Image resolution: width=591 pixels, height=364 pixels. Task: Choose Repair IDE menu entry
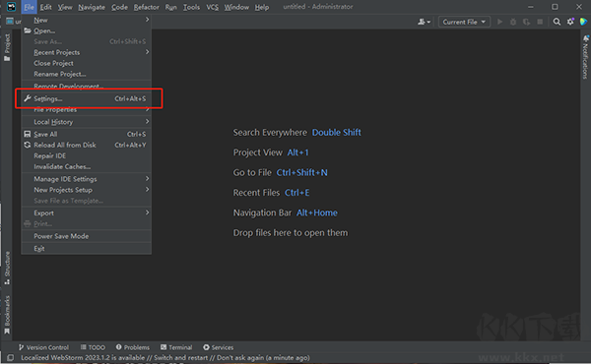(x=87, y=155)
